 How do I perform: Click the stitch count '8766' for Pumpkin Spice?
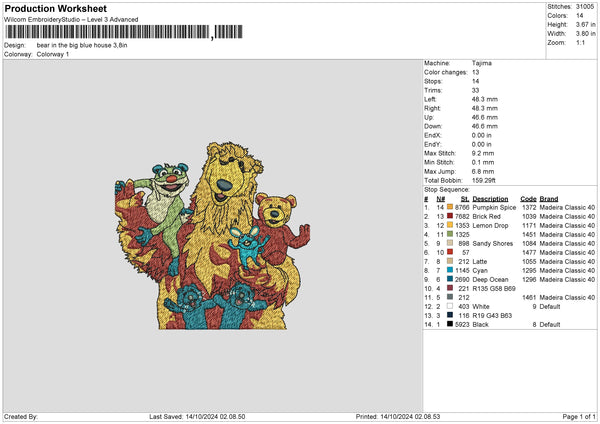pyautogui.click(x=462, y=207)
